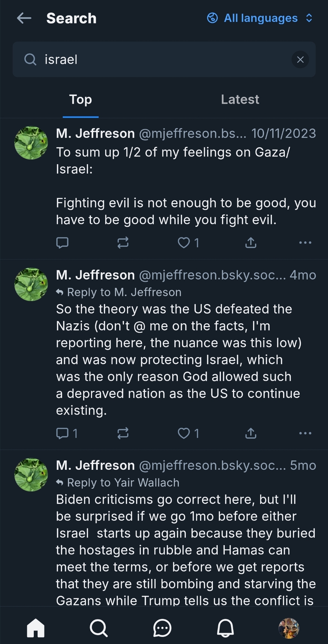Repost the post about protecting Israel
Viewport: 328px width, 644px height.
[123, 433]
